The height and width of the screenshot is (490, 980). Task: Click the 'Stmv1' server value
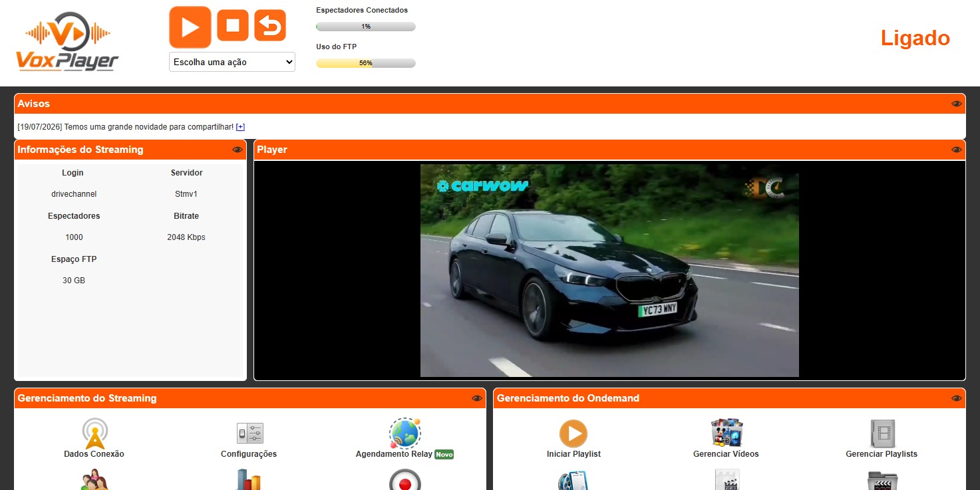(186, 194)
